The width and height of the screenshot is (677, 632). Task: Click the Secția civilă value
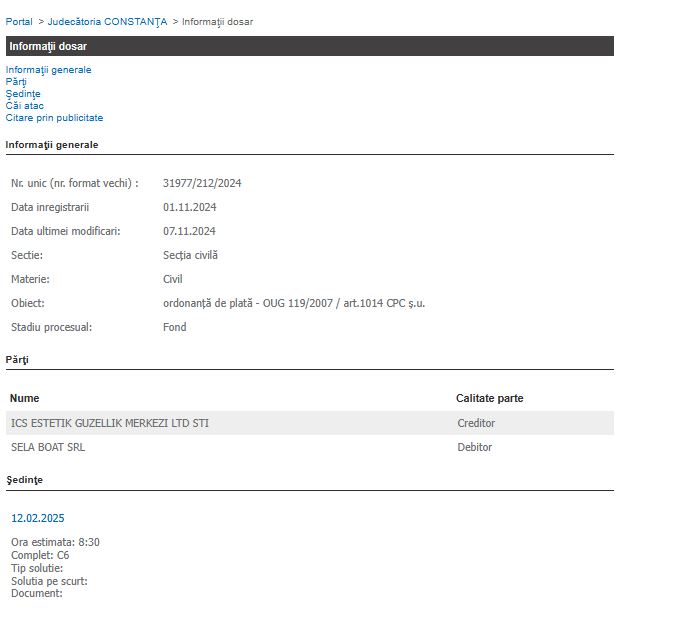coord(190,255)
